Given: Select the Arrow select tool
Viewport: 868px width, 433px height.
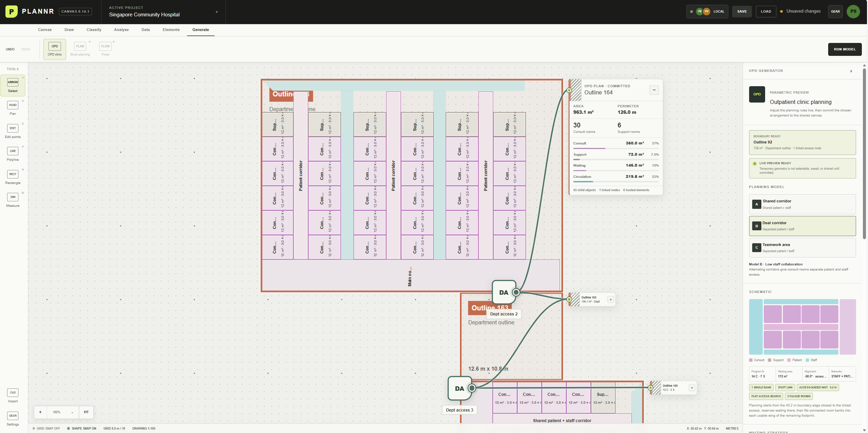Looking at the screenshot, I should [13, 86].
